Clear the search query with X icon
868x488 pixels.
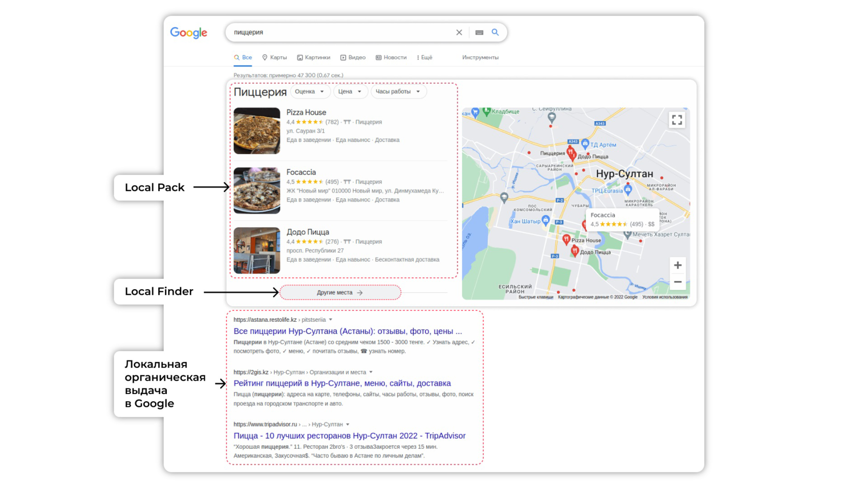[x=459, y=33]
